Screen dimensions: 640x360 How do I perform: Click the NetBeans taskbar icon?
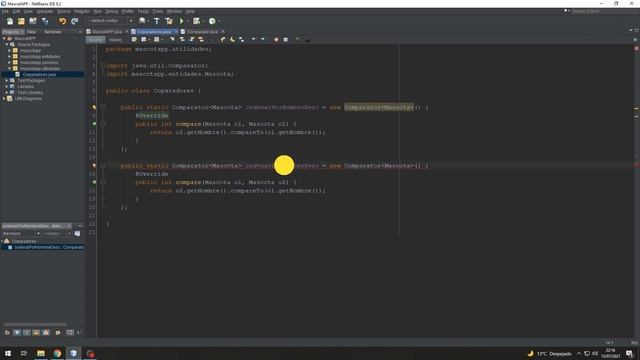click(73, 353)
